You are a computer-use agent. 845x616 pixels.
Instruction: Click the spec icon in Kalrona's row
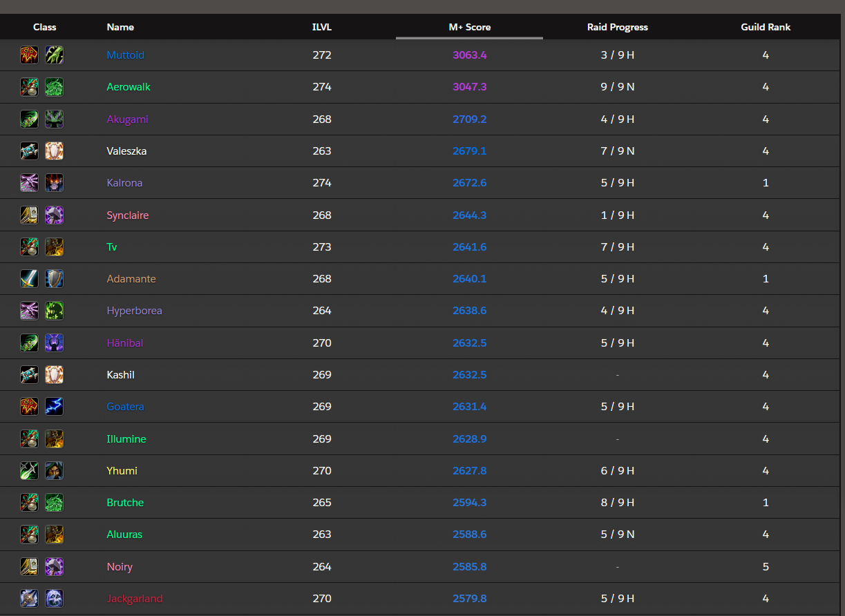[55, 183]
